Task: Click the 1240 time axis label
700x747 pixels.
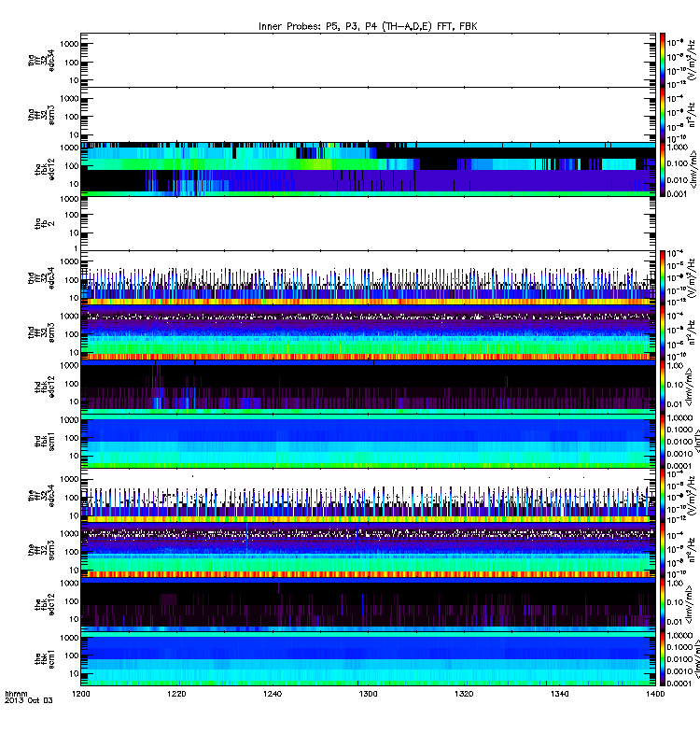Action: tap(273, 694)
